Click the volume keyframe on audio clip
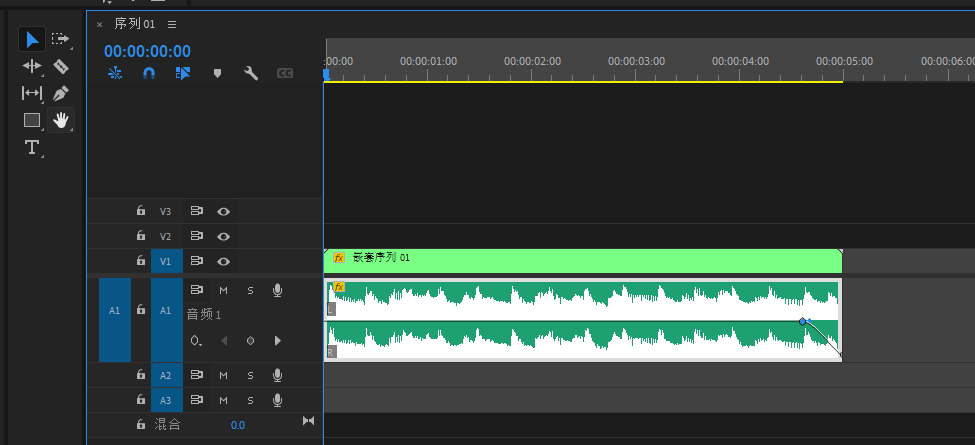This screenshot has height=445, width=975. tap(802, 321)
